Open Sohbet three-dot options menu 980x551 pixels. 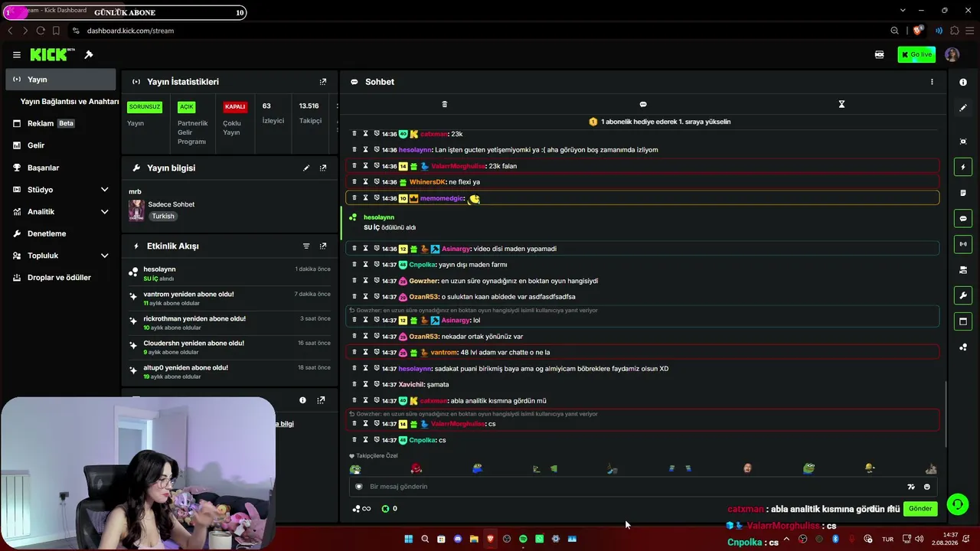pos(932,82)
